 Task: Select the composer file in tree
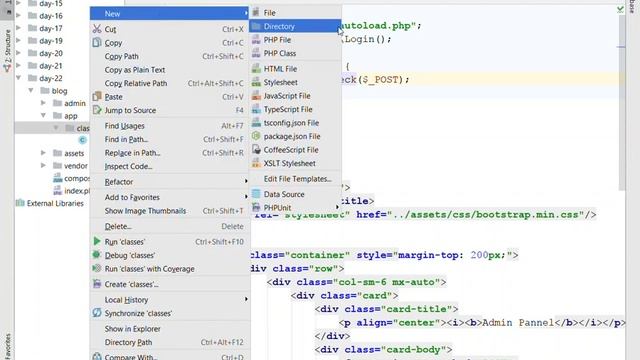(72, 178)
